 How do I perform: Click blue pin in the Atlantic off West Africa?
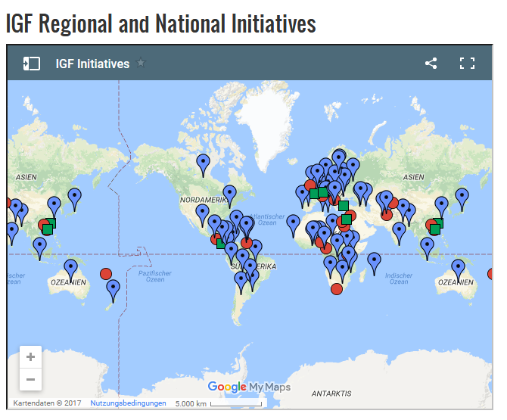pos(293,222)
